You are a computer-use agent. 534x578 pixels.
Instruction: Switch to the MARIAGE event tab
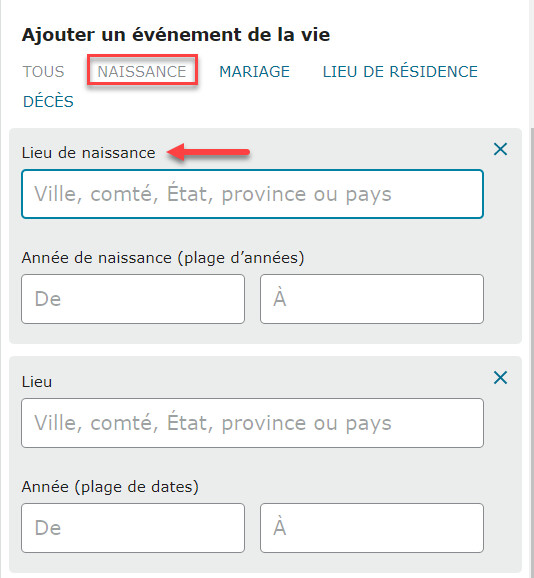click(x=255, y=72)
